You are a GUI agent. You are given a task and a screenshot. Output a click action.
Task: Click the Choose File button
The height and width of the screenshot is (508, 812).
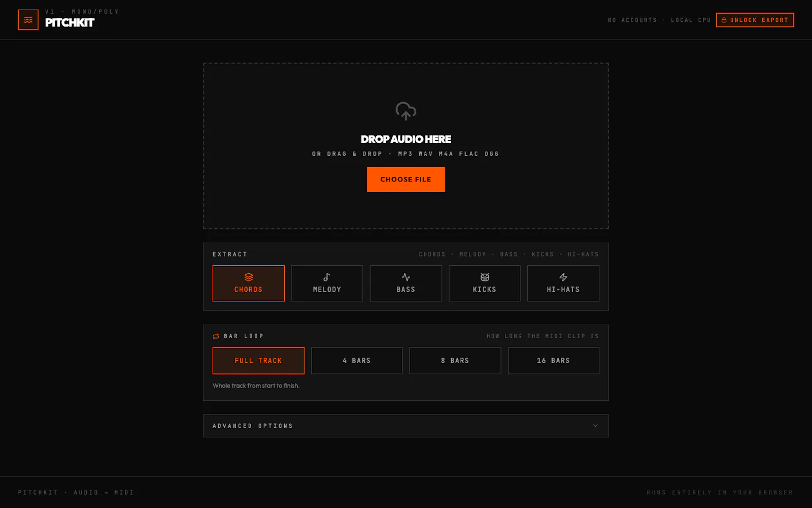[406, 179]
